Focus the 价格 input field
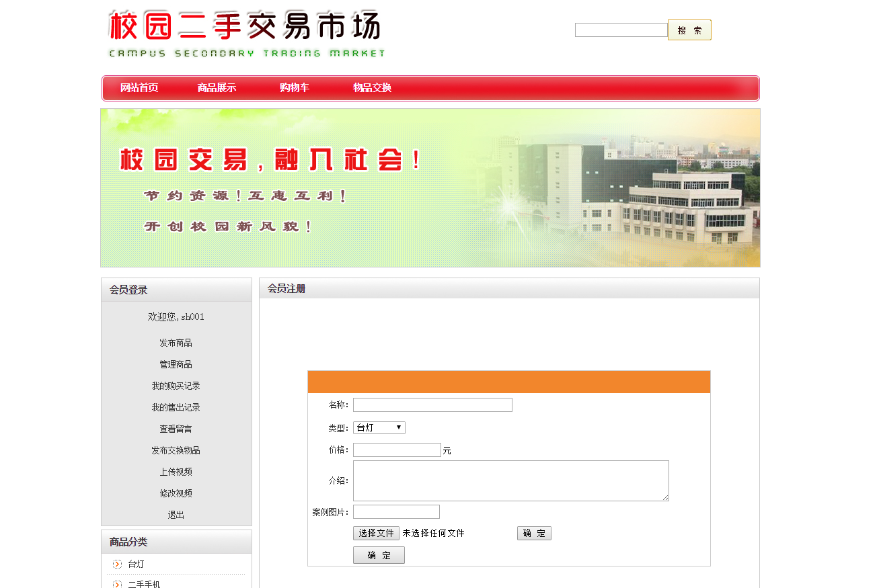Viewport: 877px width, 588px height. pos(397,450)
